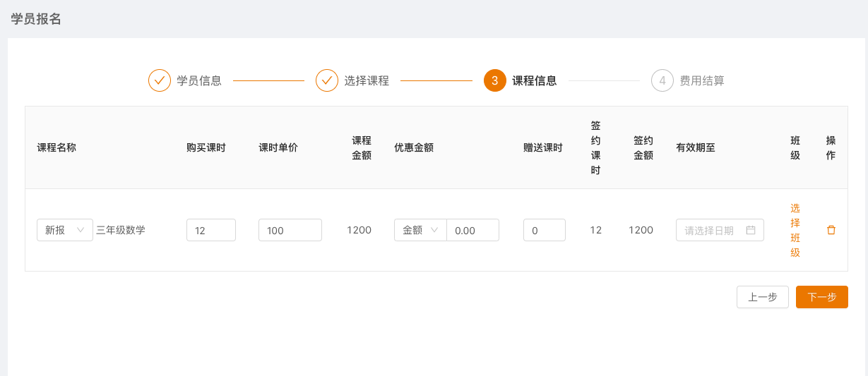
Task: Click the 优惠金额 input showing 0.00
Action: (x=472, y=230)
